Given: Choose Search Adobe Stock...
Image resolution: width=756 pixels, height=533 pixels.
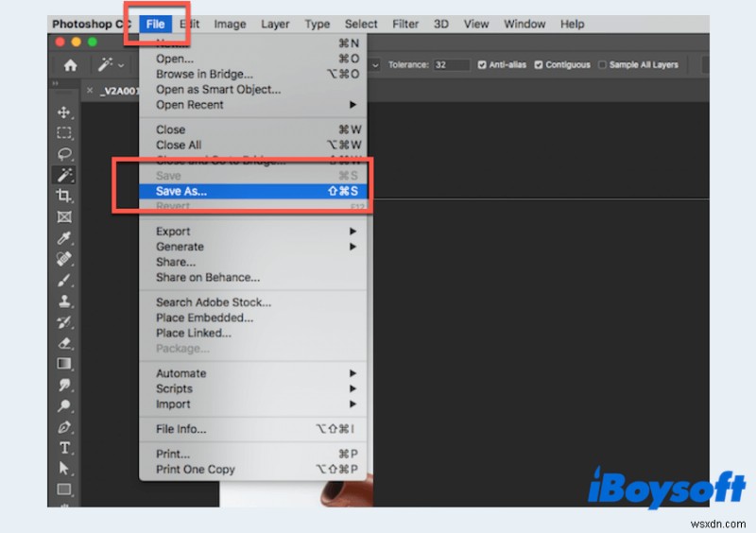Looking at the screenshot, I should point(253,302).
